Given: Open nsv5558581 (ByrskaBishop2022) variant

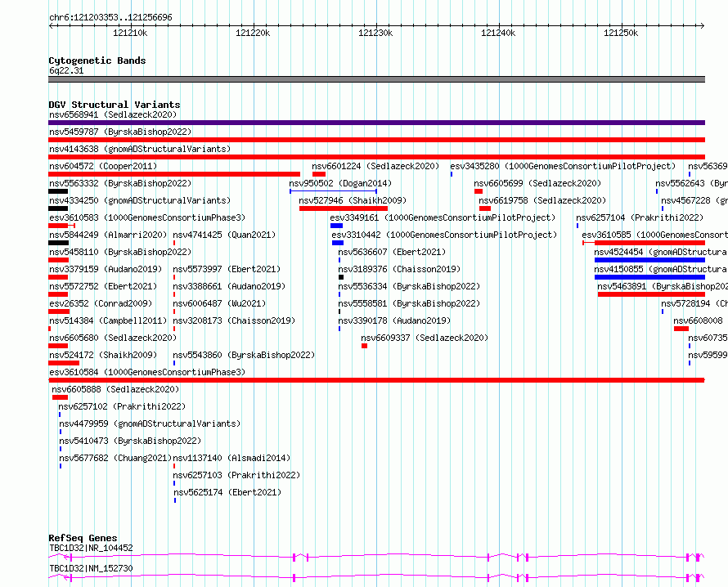Looking at the screenshot, I should point(409,303).
